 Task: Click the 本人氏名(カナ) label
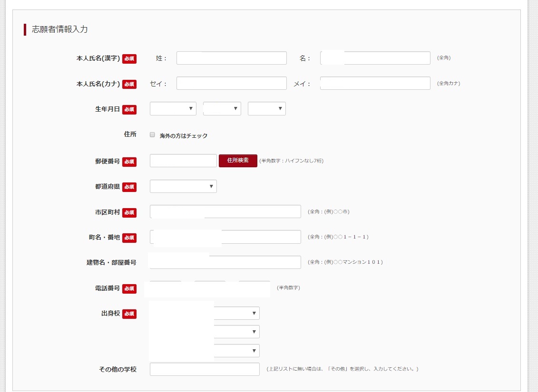coord(98,84)
